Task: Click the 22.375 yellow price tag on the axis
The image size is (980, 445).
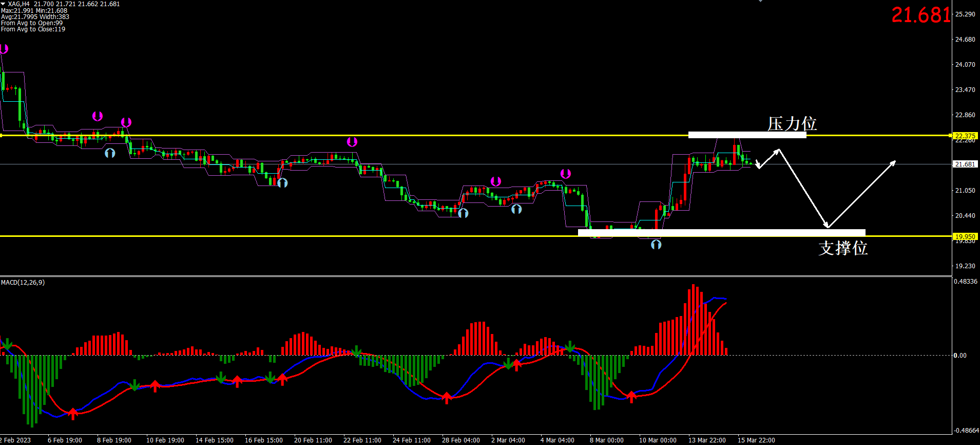Action: point(965,136)
